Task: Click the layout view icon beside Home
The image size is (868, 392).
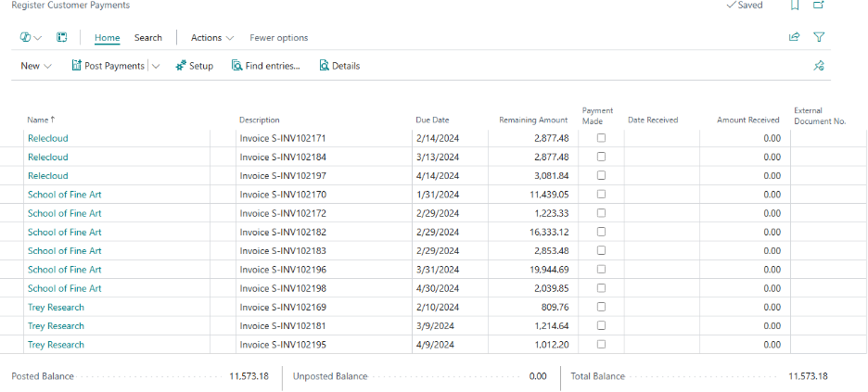Action: (62, 38)
